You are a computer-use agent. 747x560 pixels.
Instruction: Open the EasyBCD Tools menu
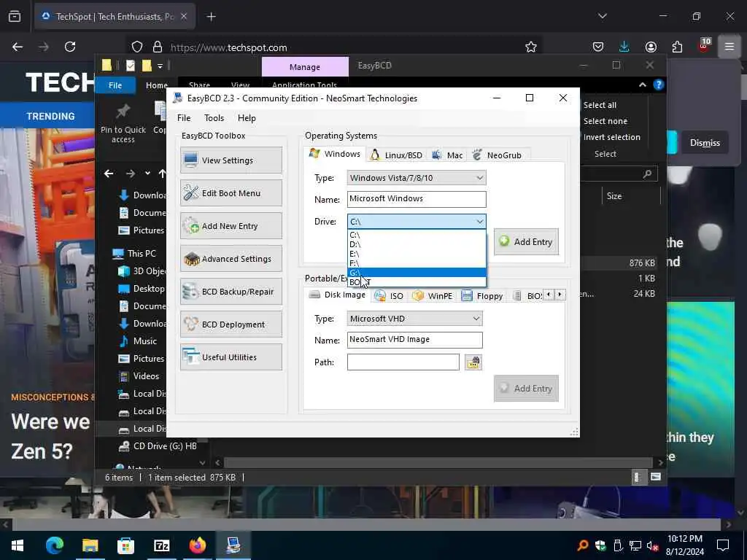[214, 118]
